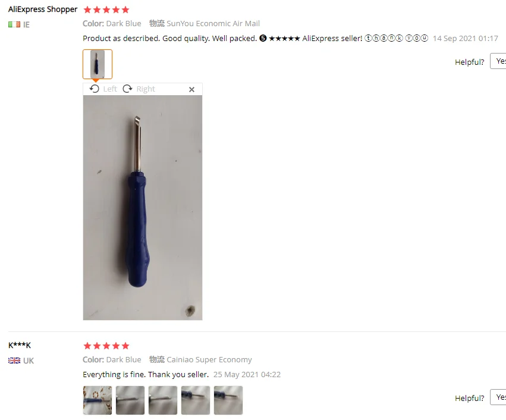
Task: Mark AliExpress Shopper's review as helpful Yes
Action: 498,61
